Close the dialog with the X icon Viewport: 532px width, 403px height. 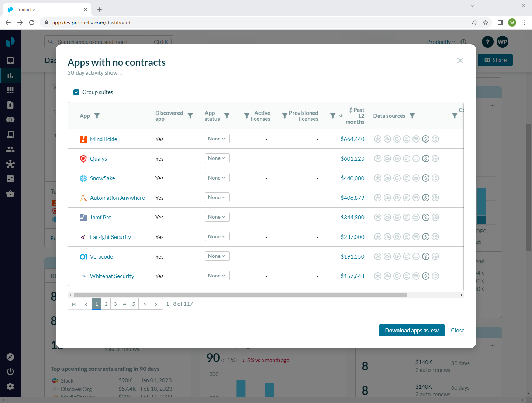point(460,61)
